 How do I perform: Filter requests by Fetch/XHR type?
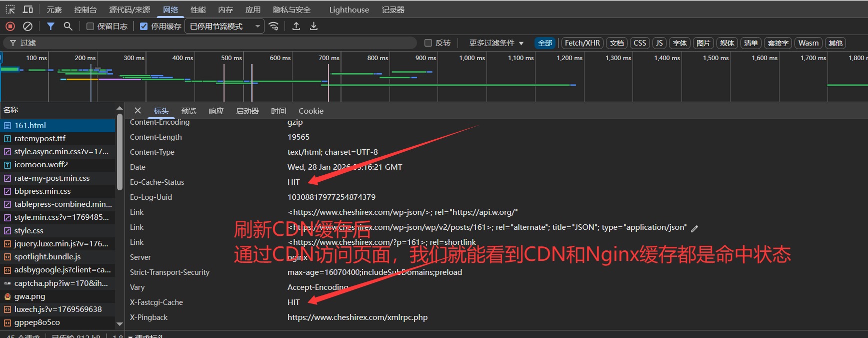point(582,43)
